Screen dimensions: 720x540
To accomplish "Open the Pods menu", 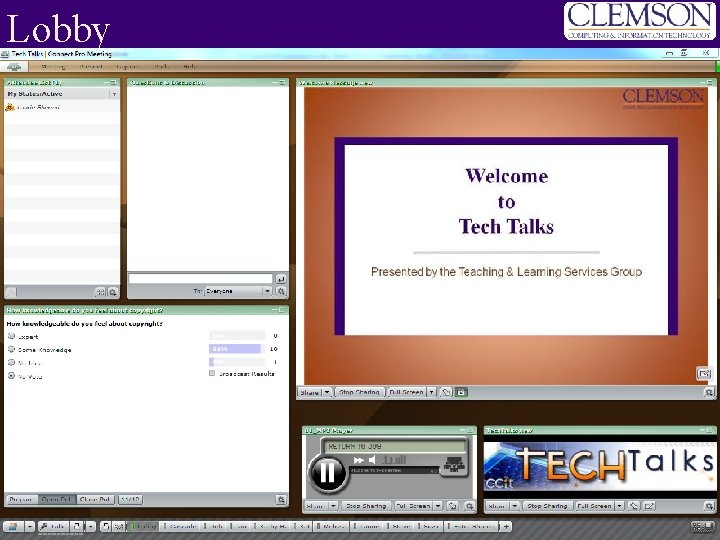I will click(x=162, y=67).
